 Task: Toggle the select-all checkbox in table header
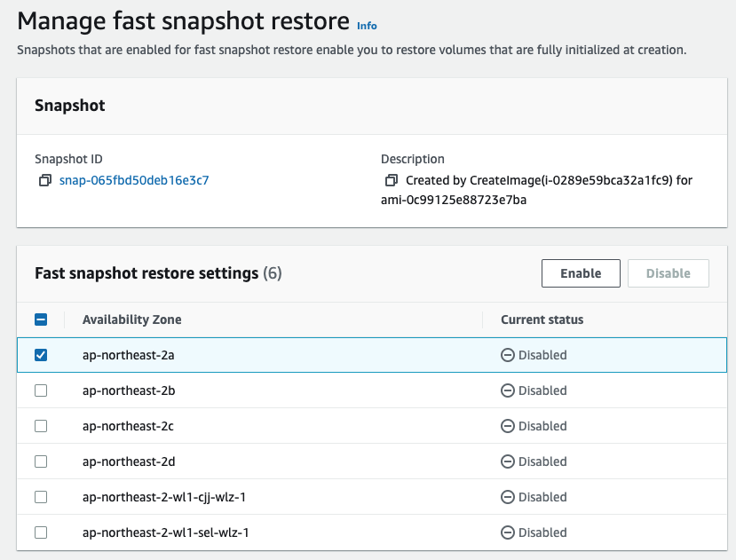[41, 319]
